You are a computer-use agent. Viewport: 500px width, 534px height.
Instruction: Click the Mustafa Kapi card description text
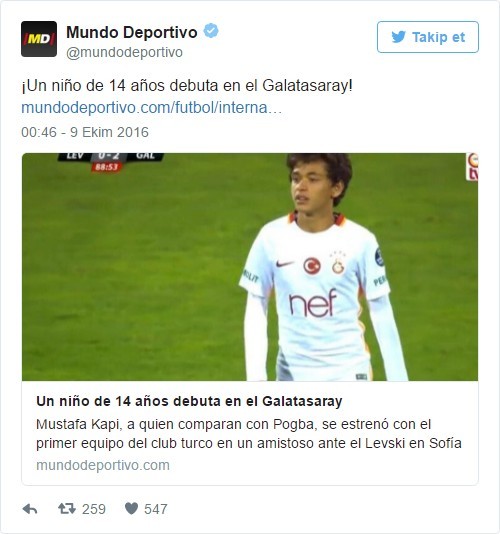pos(249,434)
